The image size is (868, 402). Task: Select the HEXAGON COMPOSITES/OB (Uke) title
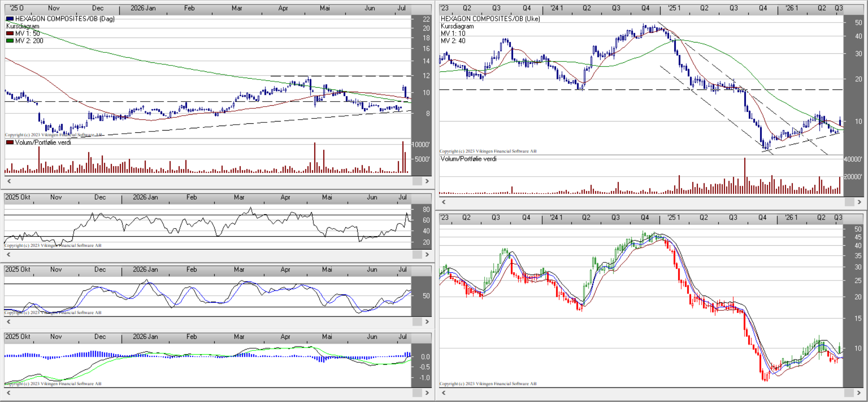tap(490, 19)
